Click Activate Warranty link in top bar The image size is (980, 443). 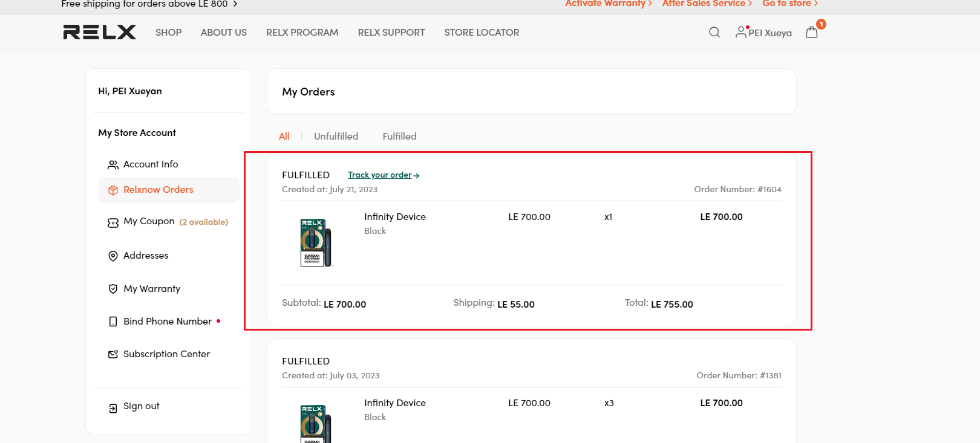click(x=608, y=4)
